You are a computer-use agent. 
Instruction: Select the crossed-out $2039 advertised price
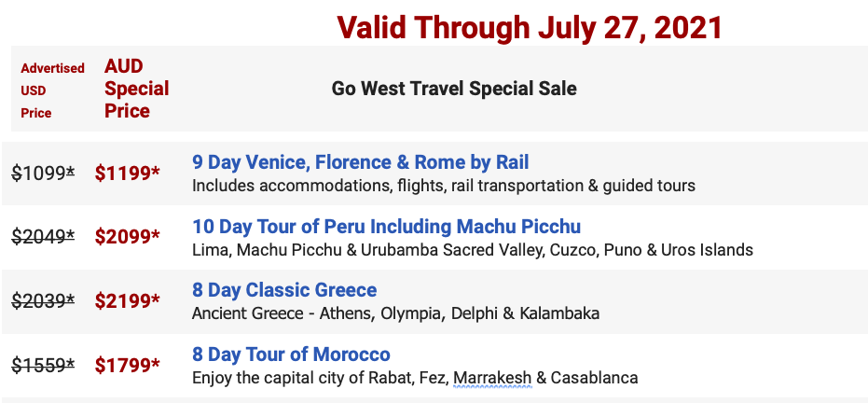pyautogui.click(x=43, y=301)
